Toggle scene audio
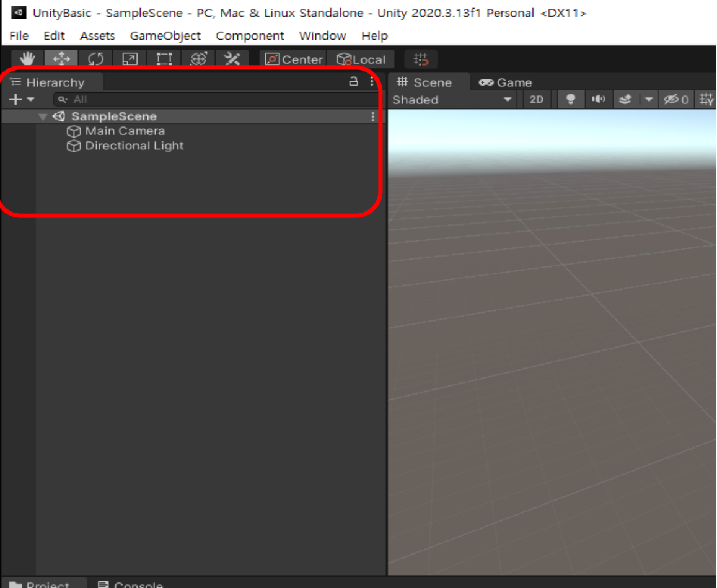Viewport: 717px width, 588px height. point(598,99)
